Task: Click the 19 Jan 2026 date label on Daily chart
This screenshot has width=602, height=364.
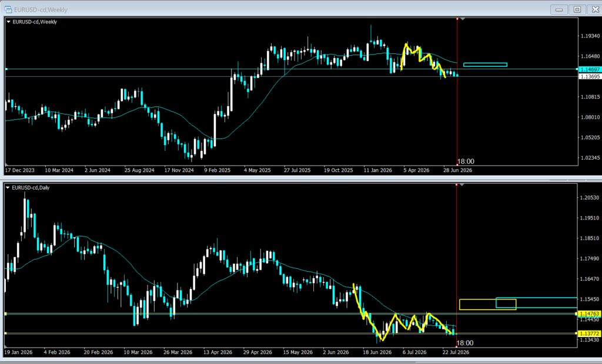Action: click(x=18, y=352)
